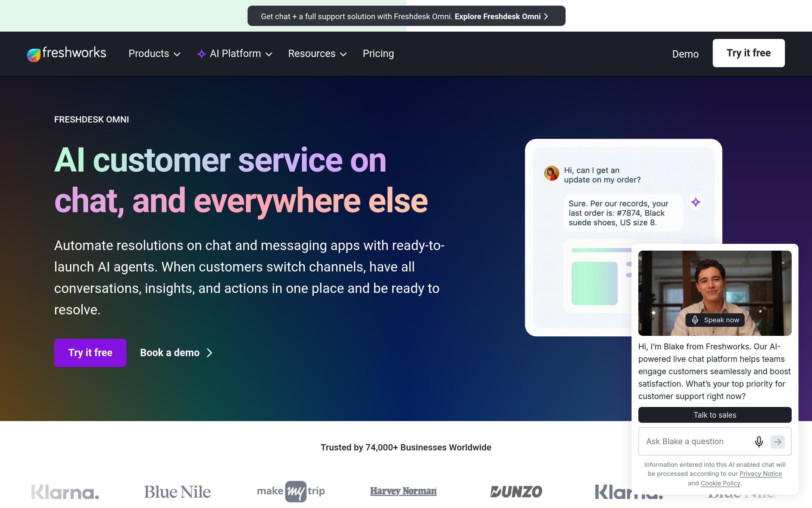The image size is (812, 508).
Task: Click Blake's video thumbnail
Action: pyautogui.click(x=715, y=293)
